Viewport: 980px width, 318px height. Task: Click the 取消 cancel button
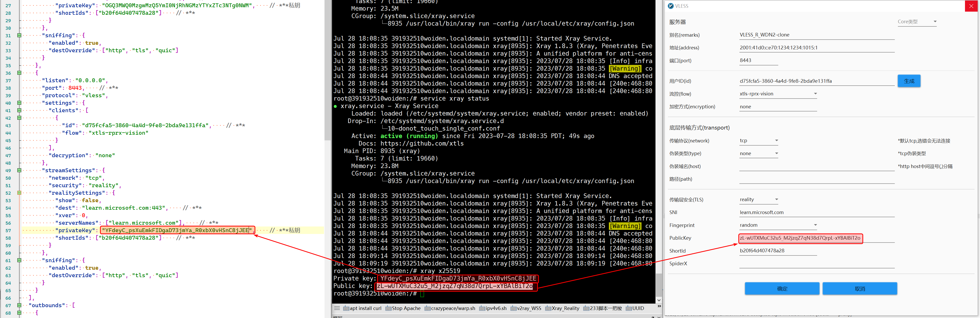point(859,289)
